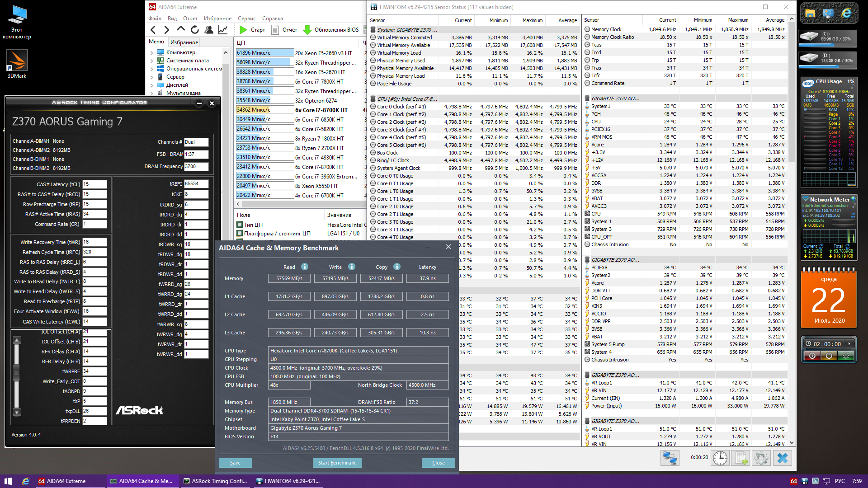The height and width of the screenshot is (488, 868).
Task: Click the info icon next to Copy
Action: click(x=397, y=267)
